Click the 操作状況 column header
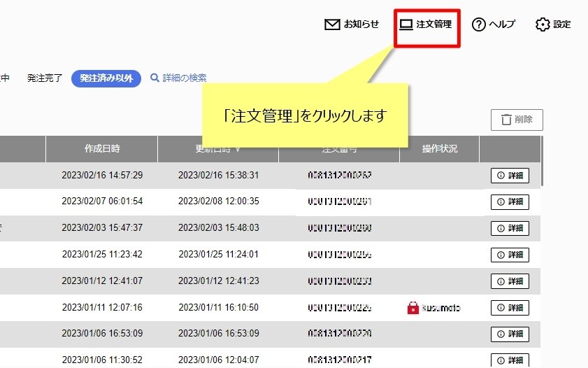Image resolution: width=588 pixels, height=368 pixels. pos(439,149)
